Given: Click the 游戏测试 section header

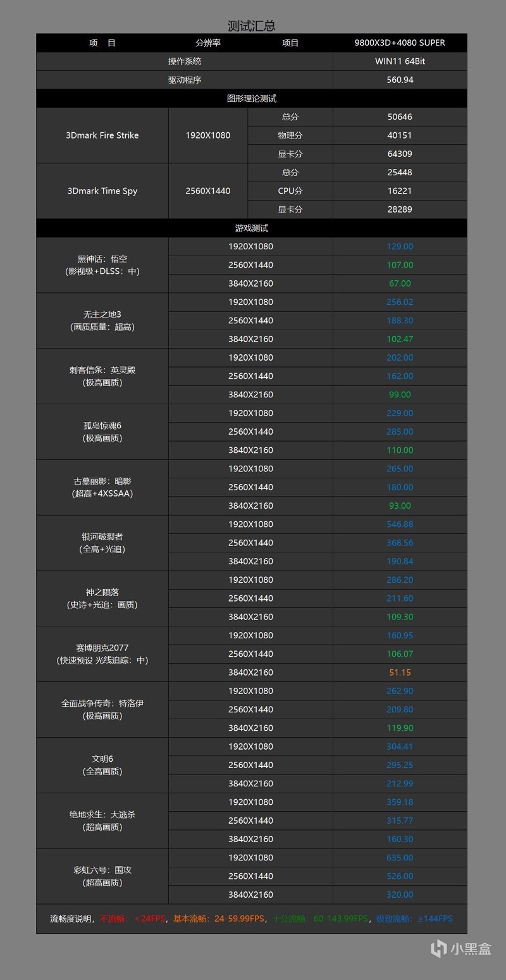Looking at the screenshot, I should click(x=252, y=228).
